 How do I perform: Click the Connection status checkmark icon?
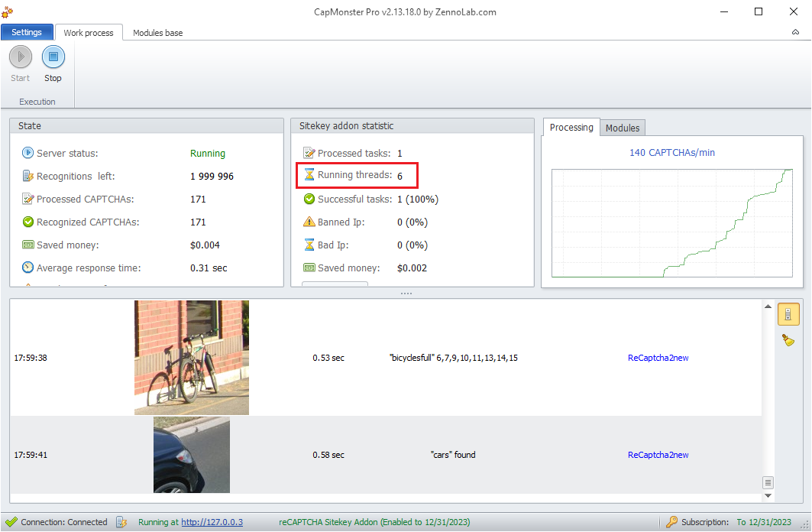(11, 522)
